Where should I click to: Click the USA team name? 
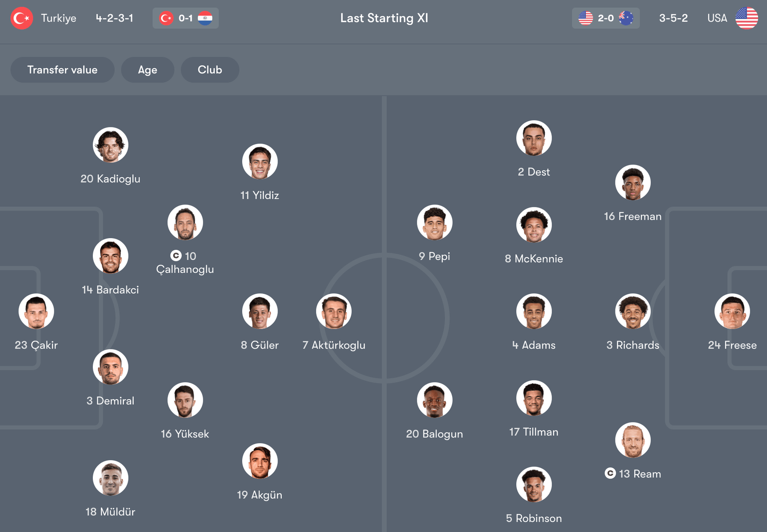717,18
